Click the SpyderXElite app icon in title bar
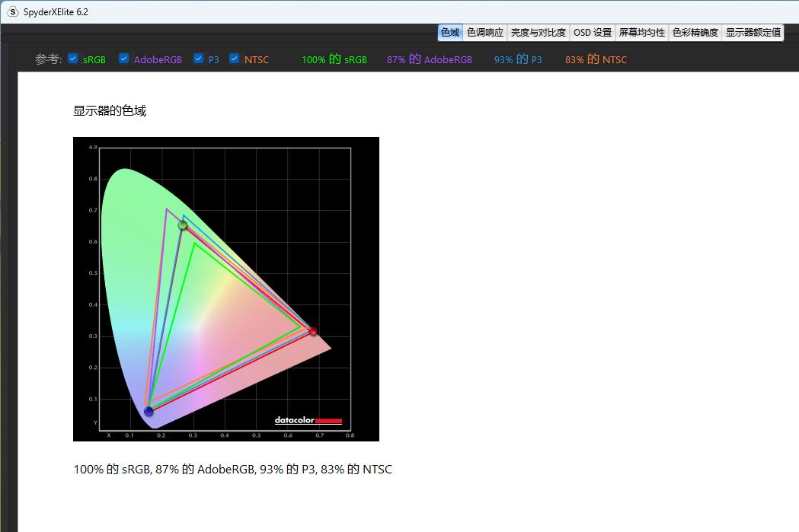This screenshot has height=532, width=799. click(x=12, y=11)
